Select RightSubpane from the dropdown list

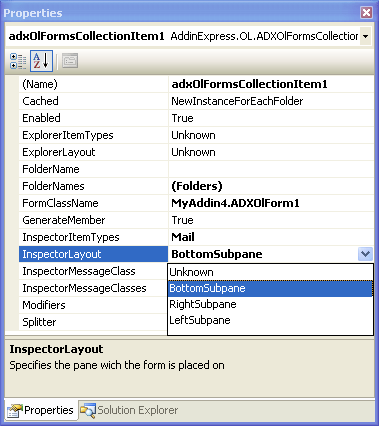coord(270,304)
